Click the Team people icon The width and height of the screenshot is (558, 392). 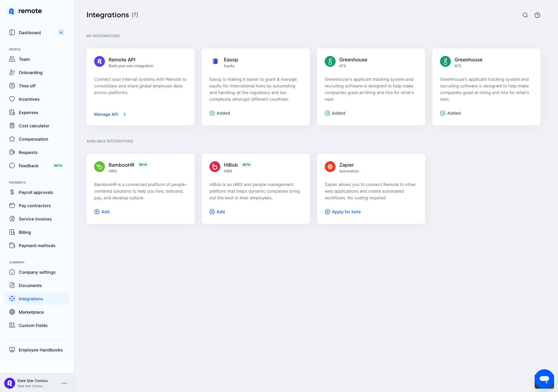[12, 59]
